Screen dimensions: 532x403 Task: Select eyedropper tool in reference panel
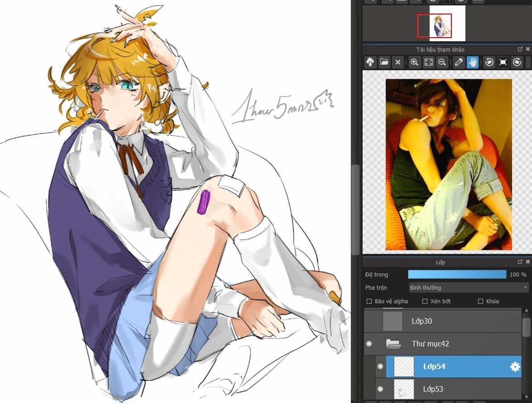tap(459, 62)
